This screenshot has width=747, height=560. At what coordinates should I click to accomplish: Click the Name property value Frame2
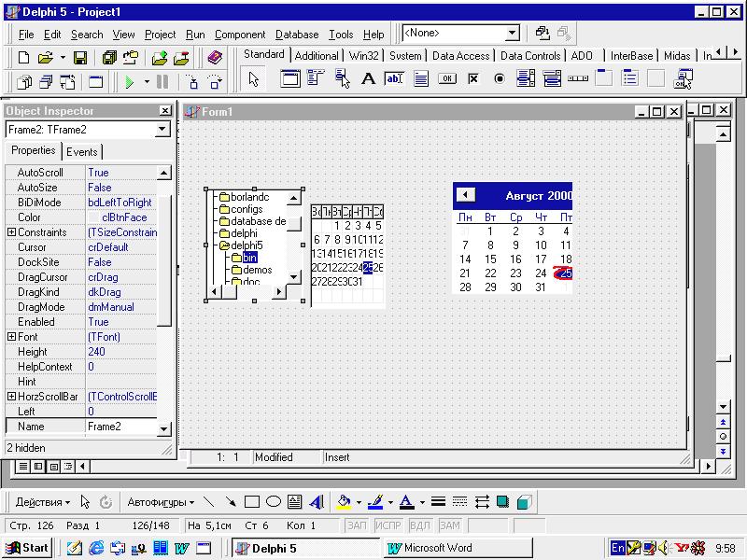click(121, 427)
